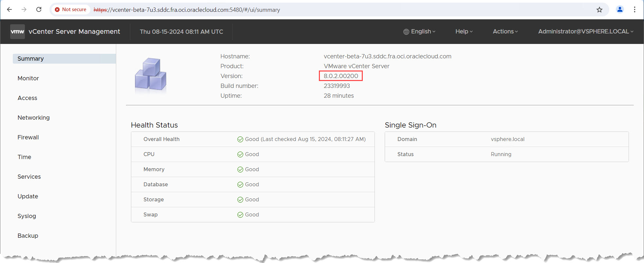Reload the page with the refresh icon
Viewport: 644px width, 263px height.
pyautogui.click(x=39, y=10)
